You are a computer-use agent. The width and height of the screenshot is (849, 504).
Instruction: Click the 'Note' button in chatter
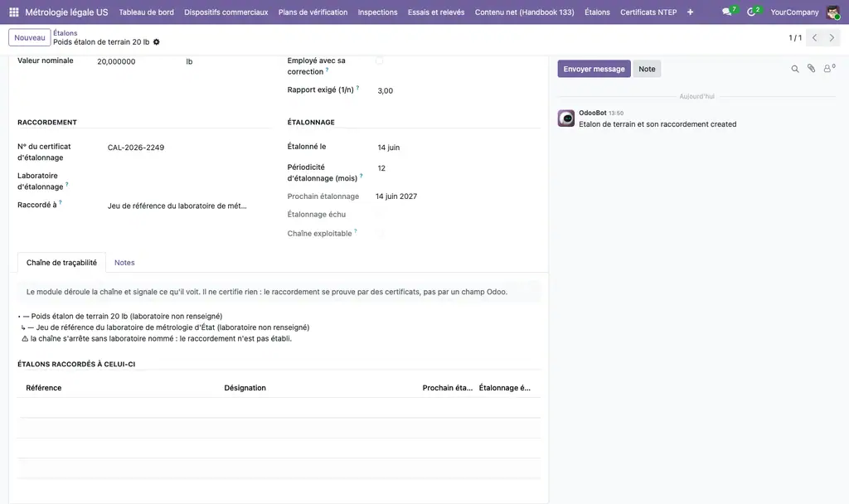[647, 69]
